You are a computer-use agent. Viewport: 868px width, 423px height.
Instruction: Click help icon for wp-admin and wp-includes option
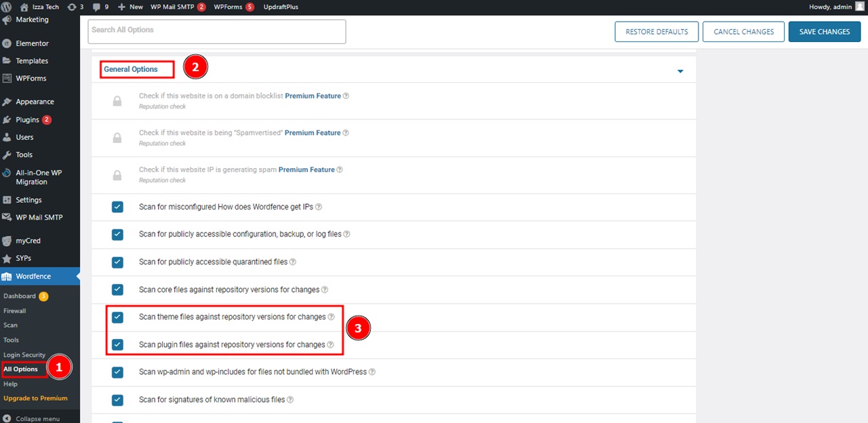[372, 371]
